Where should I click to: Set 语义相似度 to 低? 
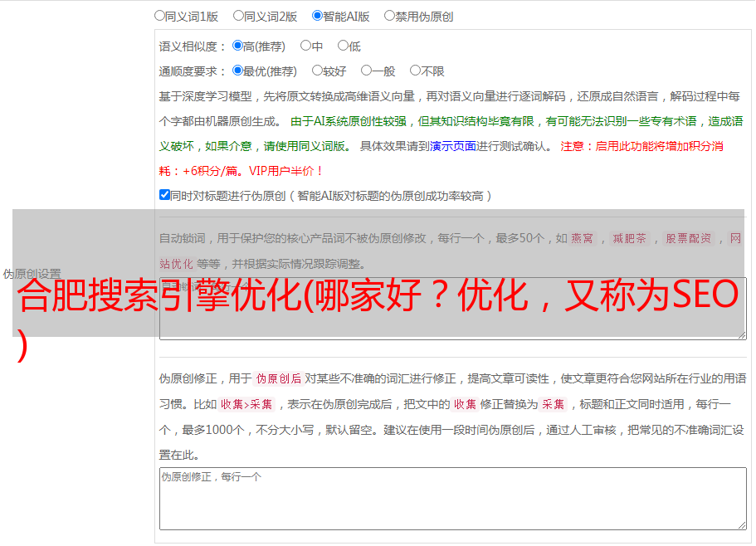343,46
